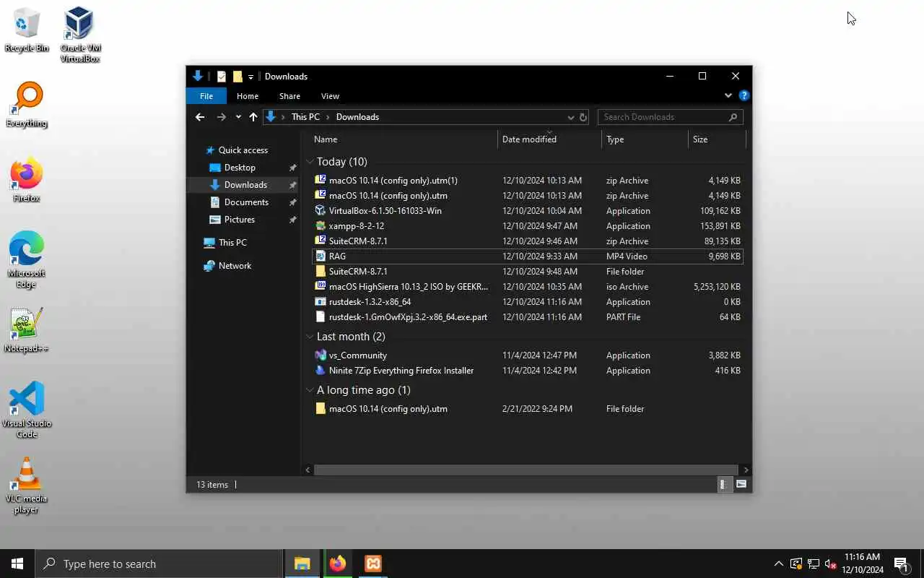The image size is (924, 578).
Task: Click the horizontal scrollbar right arrow
Action: pyautogui.click(x=746, y=470)
